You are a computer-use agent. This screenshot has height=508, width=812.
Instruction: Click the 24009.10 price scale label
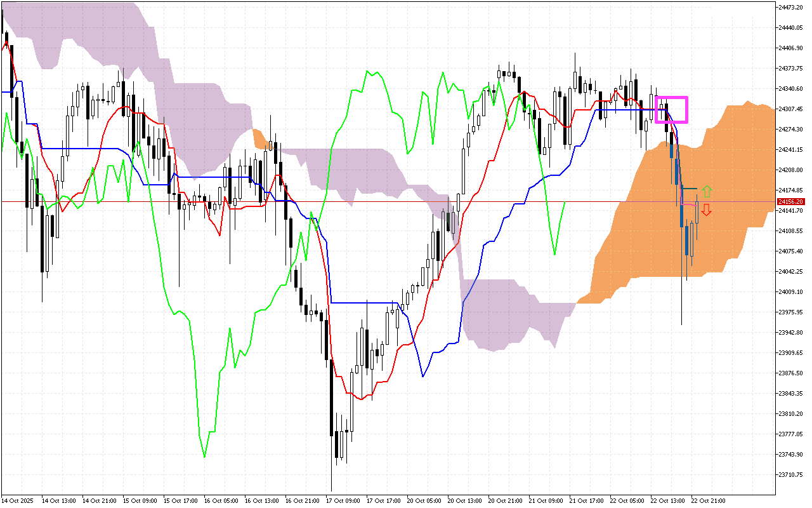tap(790, 291)
